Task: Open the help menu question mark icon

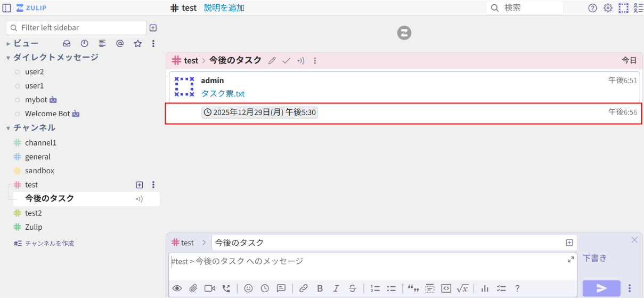Action: (592, 8)
